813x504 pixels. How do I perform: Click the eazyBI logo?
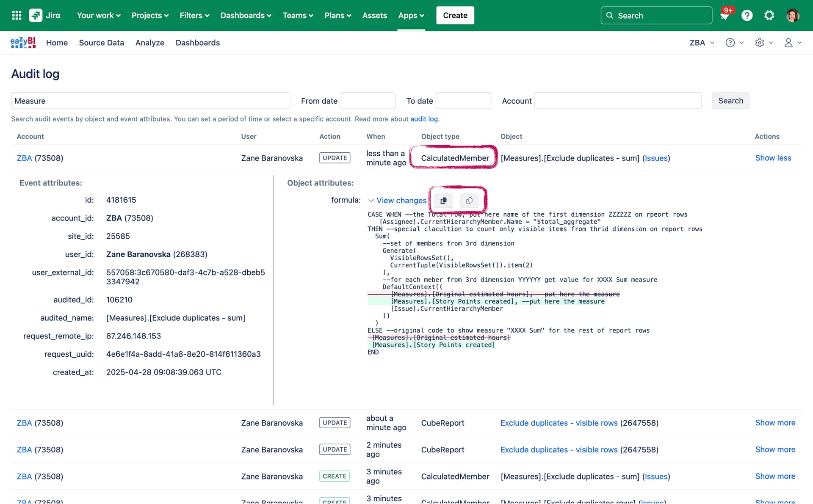tap(23, 43)
